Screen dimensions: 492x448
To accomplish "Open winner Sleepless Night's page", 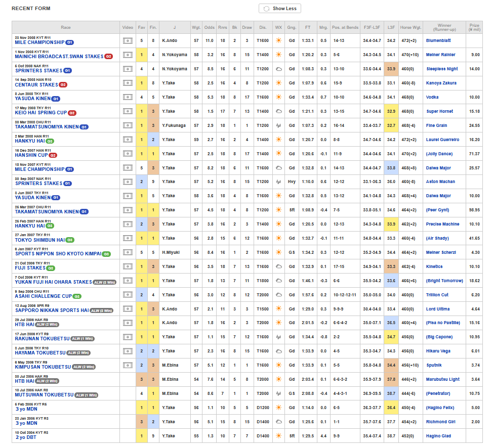I will [442, 69].
